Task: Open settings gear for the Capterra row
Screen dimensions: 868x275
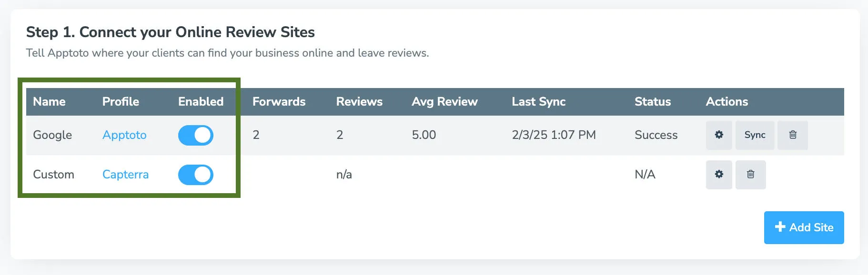Action: (x=719, y=175)
